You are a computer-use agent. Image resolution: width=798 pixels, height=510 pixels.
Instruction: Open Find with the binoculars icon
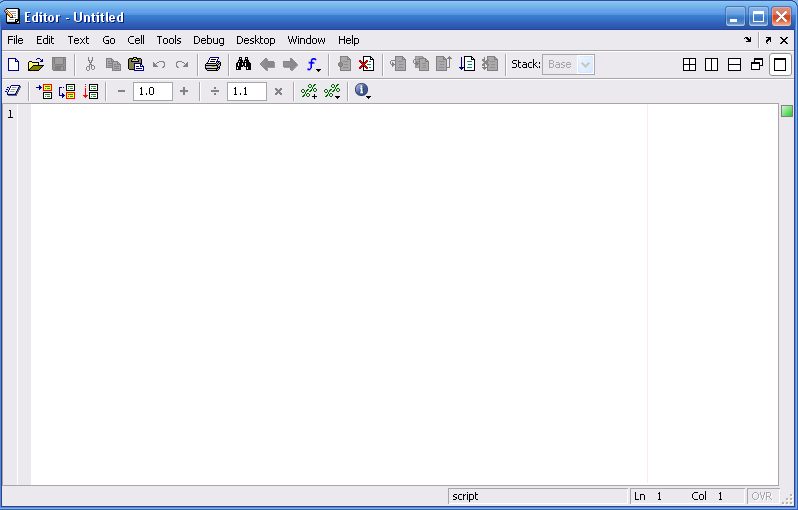(243, 64)
